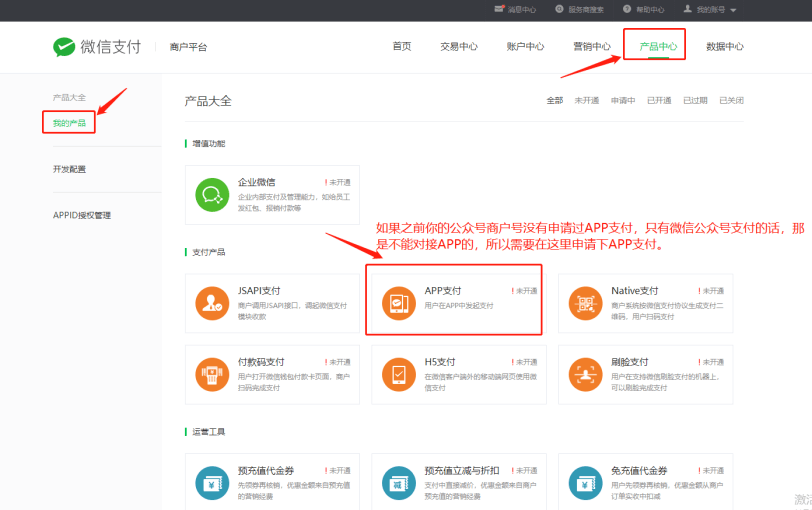
Task: Open APPID授权管理 in the sidebar
Action: 82,215
